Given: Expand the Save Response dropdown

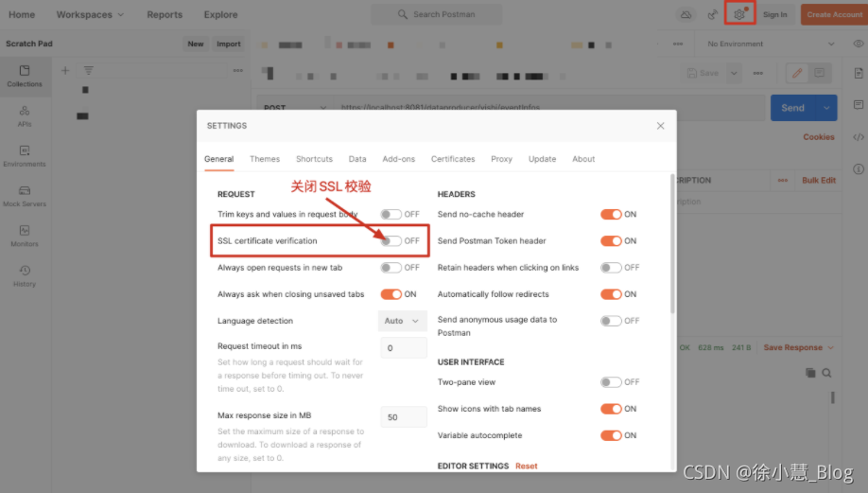Looking at the screenshot, I should [798, 347].
